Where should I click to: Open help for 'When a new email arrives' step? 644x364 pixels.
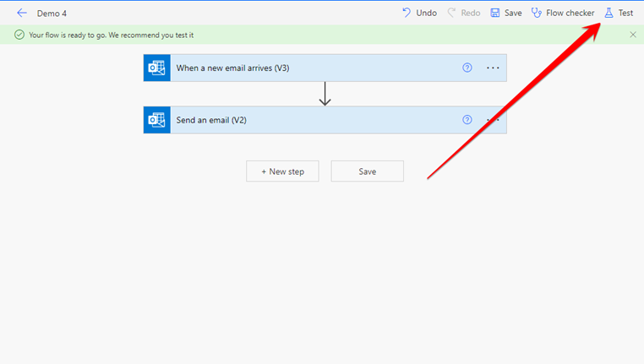coord(467,68)
